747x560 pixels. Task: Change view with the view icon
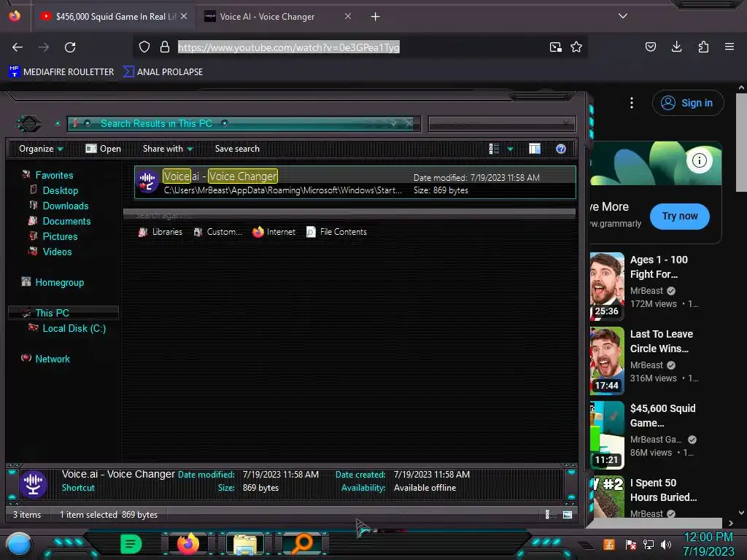tap(494, 149)
